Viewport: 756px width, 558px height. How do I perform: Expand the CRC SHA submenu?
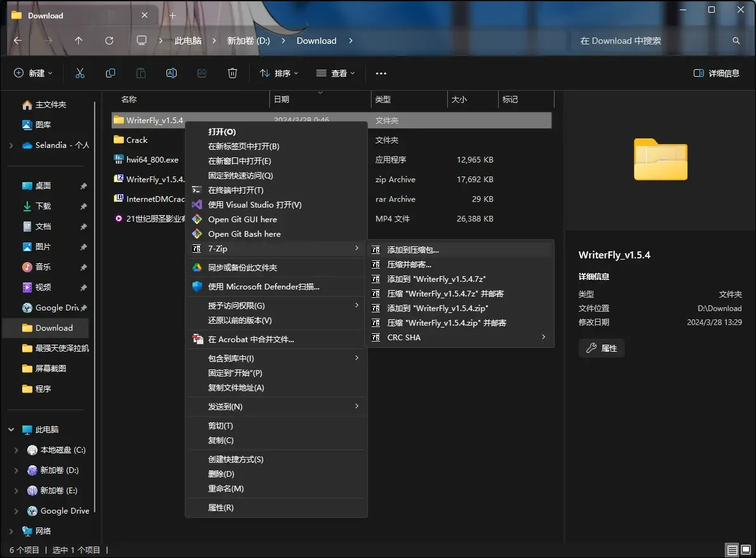click(x=459, y=337)
